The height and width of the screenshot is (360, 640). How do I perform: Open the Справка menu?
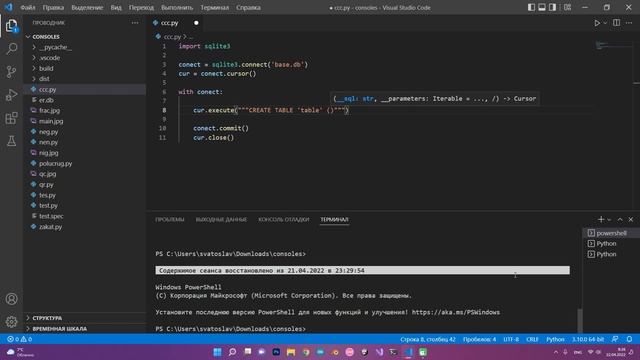(248, 7)
